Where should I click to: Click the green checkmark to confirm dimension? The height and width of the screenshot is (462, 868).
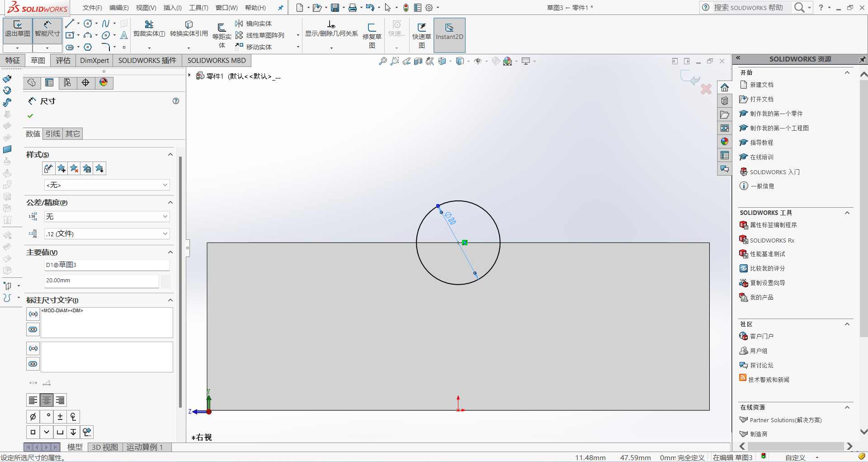coord(30,116)
